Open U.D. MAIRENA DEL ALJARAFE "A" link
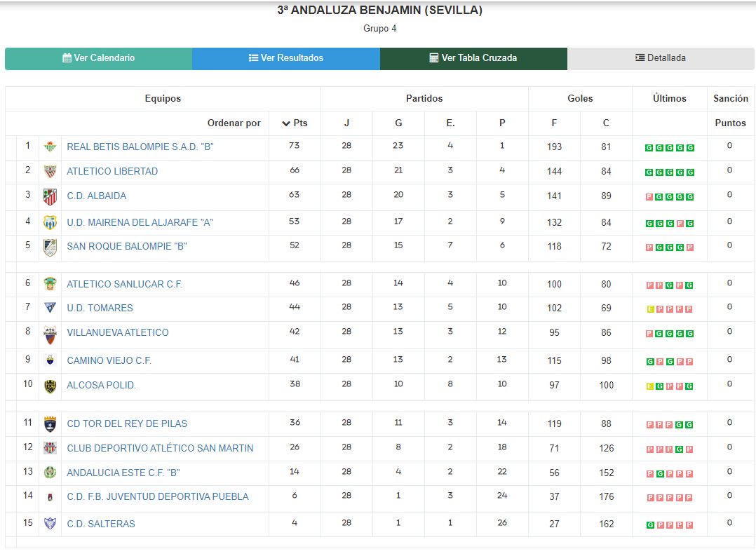Viewport: 756px width, 556px height. pyautogui.click(x=140, y=222)
